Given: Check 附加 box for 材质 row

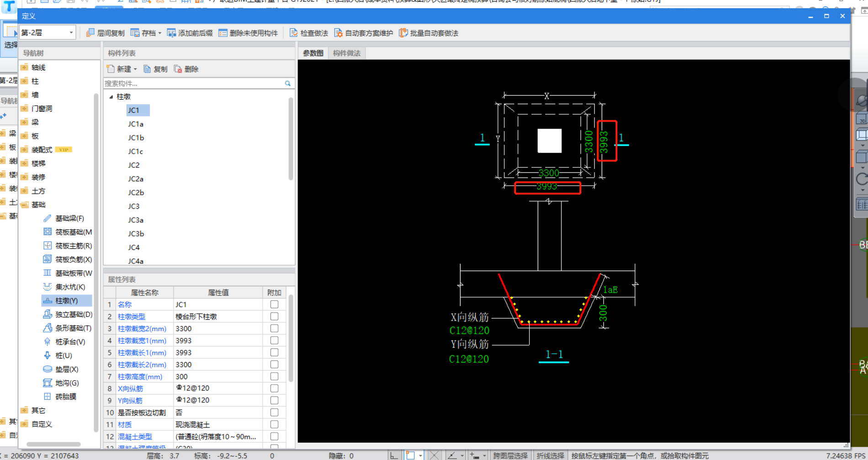Looking at the screenshot, I should pos(274,424).
